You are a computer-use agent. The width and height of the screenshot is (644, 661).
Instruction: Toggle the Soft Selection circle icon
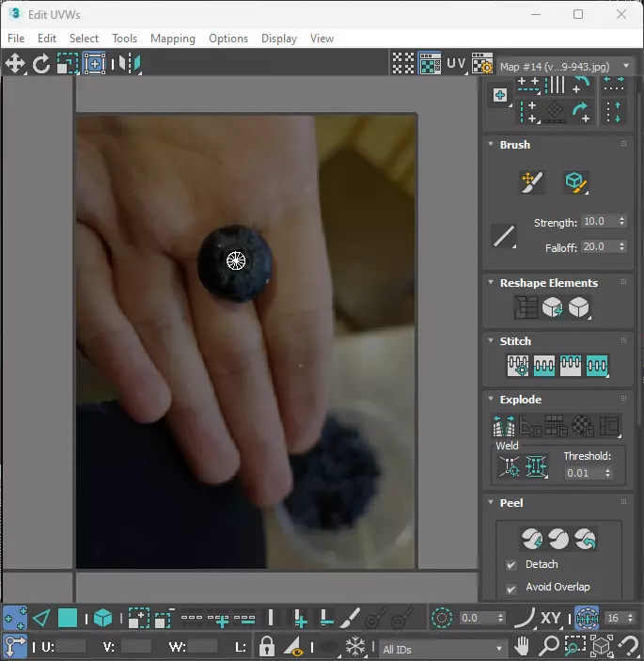(441, 619)
